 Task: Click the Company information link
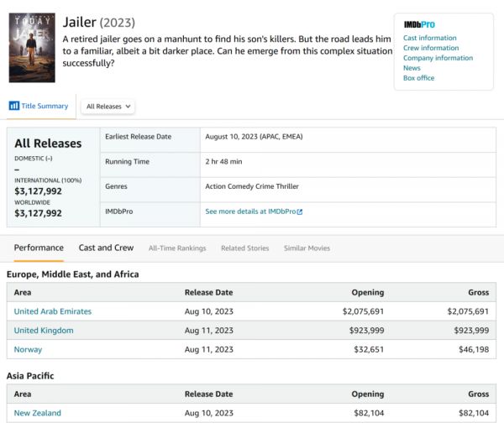438,58
